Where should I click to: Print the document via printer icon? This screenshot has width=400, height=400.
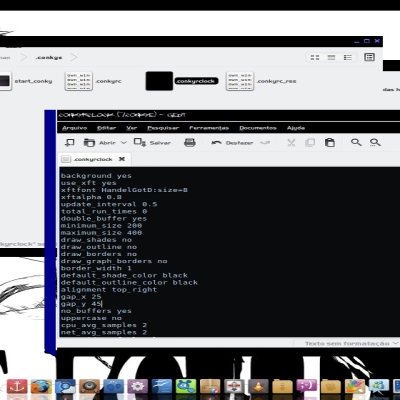pos(190,143)
